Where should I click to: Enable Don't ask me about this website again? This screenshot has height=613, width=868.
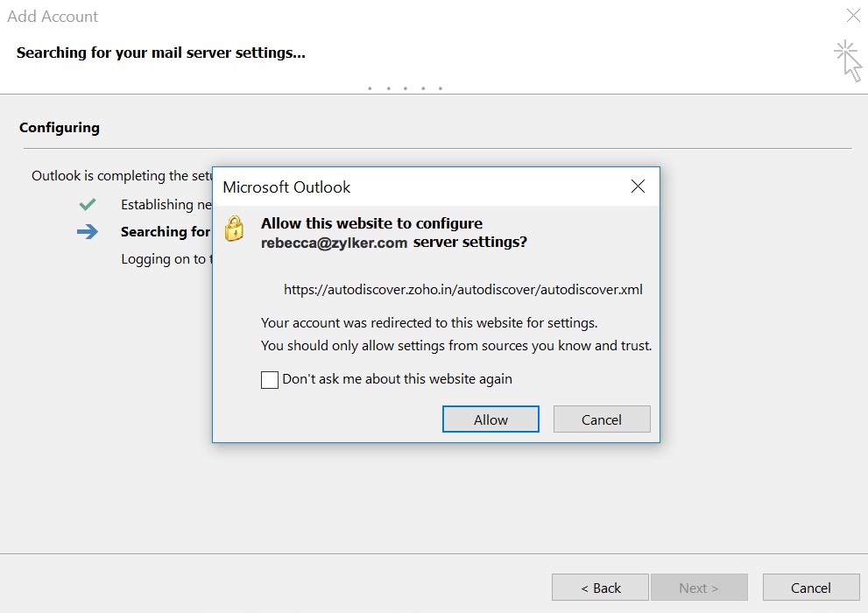[268, 379]
